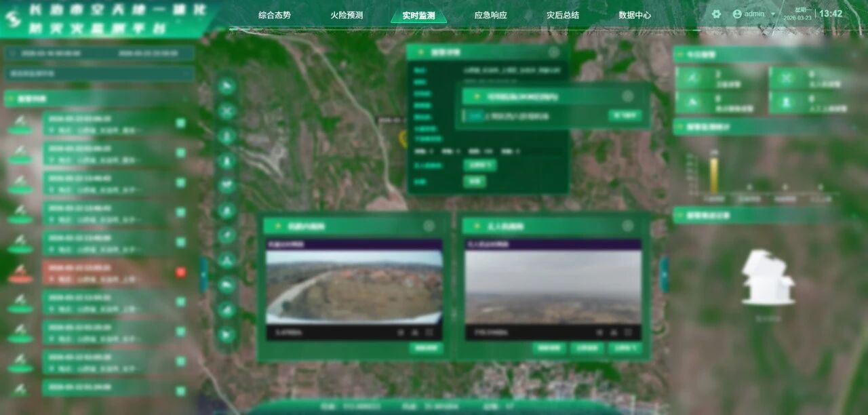Toggle the indicator next to the second alarm entry

[x=179, y=153]
